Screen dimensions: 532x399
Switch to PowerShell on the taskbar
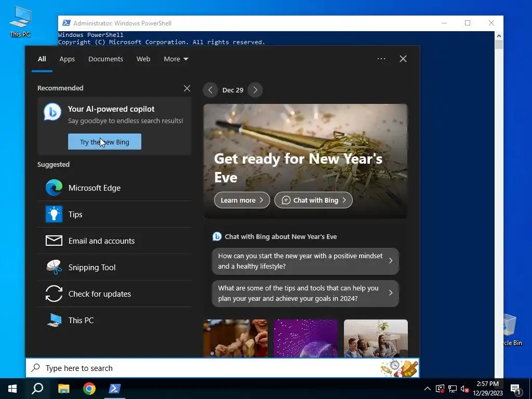[115, 389]
